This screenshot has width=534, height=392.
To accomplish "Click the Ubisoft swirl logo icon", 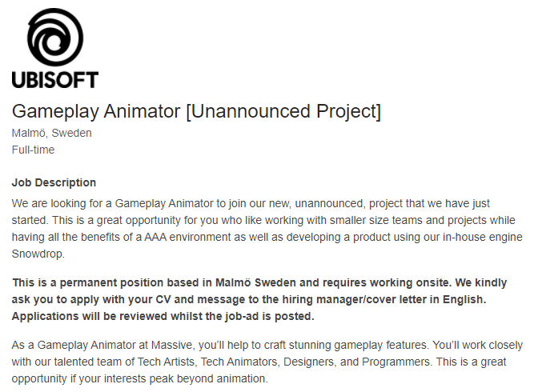I will tap(54, 38).
